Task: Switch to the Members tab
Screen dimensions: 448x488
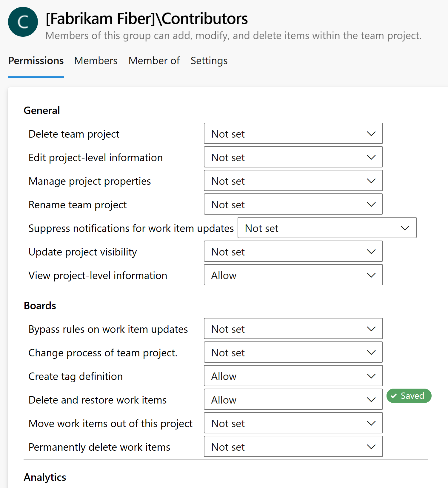Action: click(96, 61)
